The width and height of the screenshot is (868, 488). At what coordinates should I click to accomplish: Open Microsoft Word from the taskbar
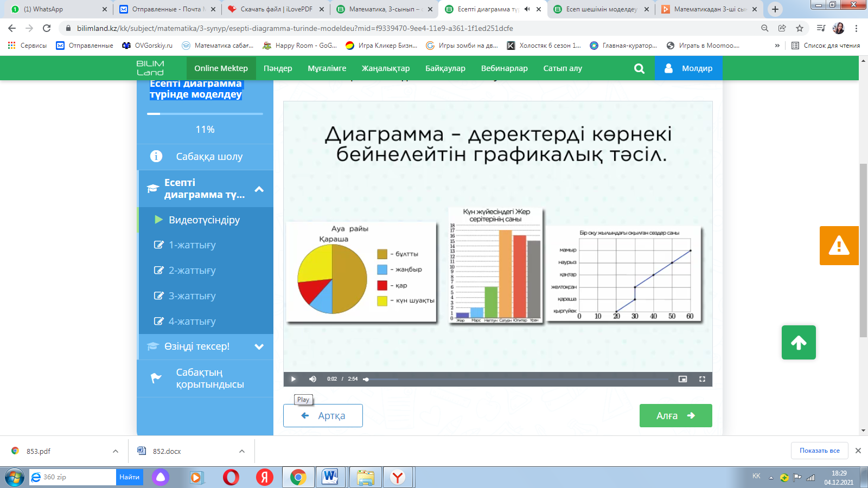(330, 477)
